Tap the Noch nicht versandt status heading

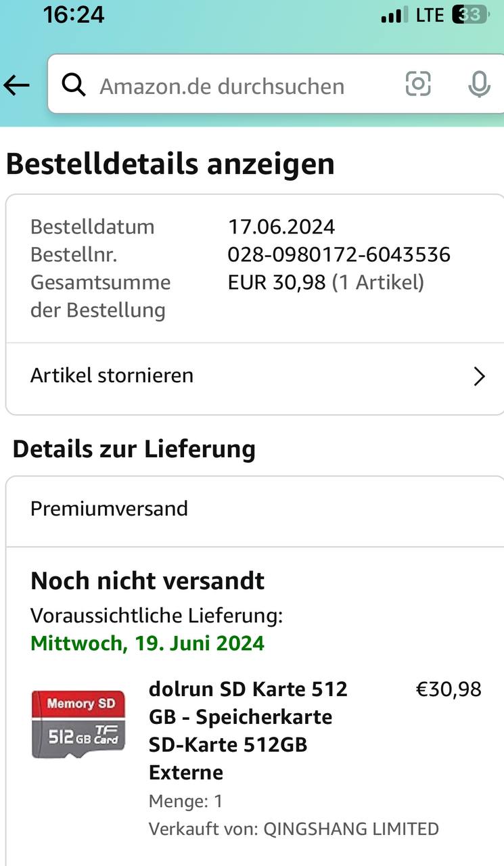(147, 580)
